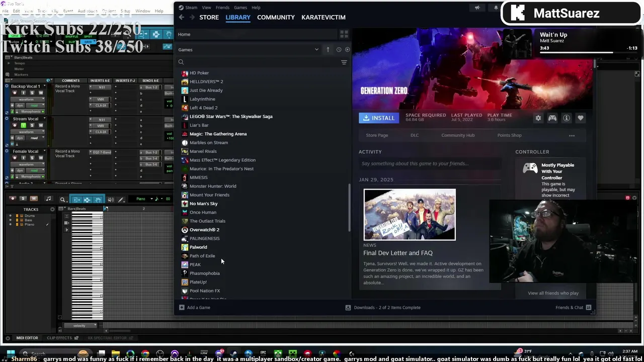
Task: Open Female Vocal automation read dropdown
Action: [34, 170]
